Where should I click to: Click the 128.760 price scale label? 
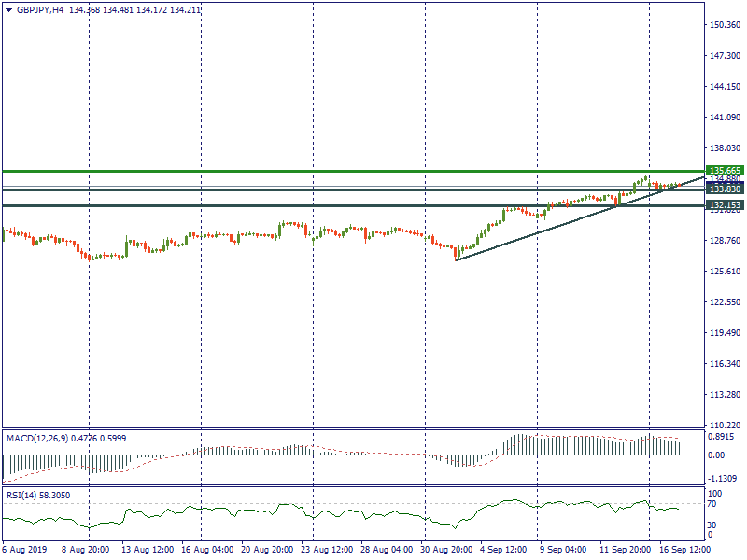(725, 241)
